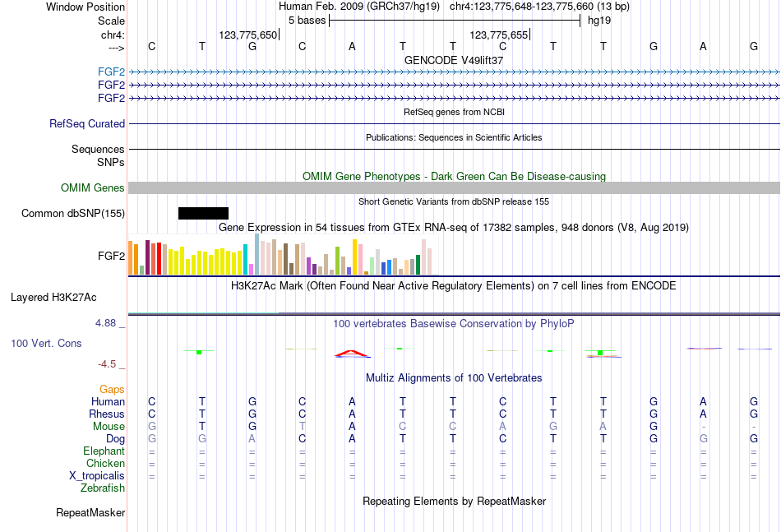781x532 pixels.
Task: Click the chr4:123,775,648-123,775,660 position text
Action: click(x=539, y=7)
